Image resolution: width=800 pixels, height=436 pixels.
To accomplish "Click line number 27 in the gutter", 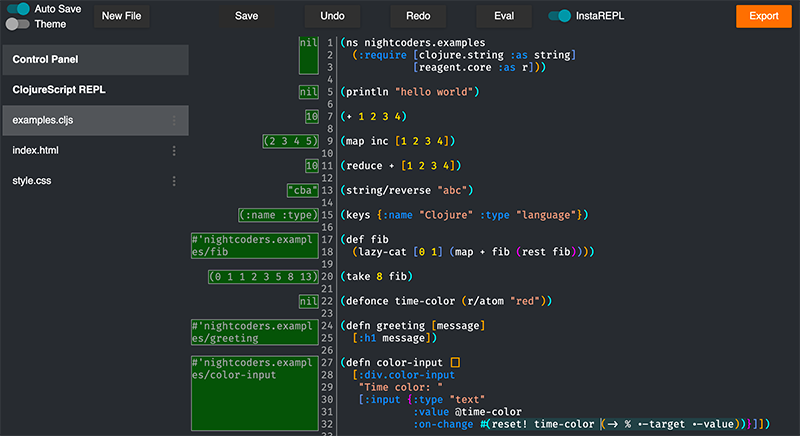I will point(327,363).
